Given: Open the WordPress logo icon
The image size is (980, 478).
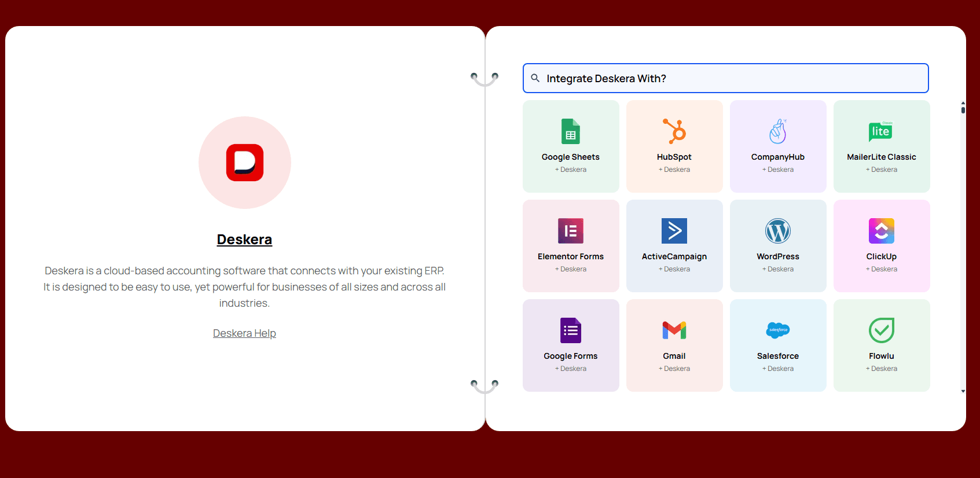Looking at the screenshot, I should [x=778, y=231].
